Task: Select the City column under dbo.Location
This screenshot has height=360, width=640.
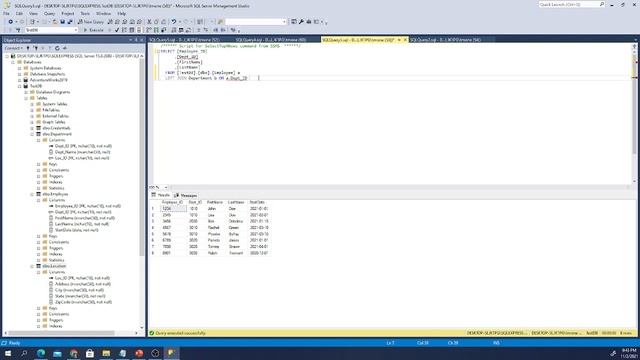Action: point(79,290)
